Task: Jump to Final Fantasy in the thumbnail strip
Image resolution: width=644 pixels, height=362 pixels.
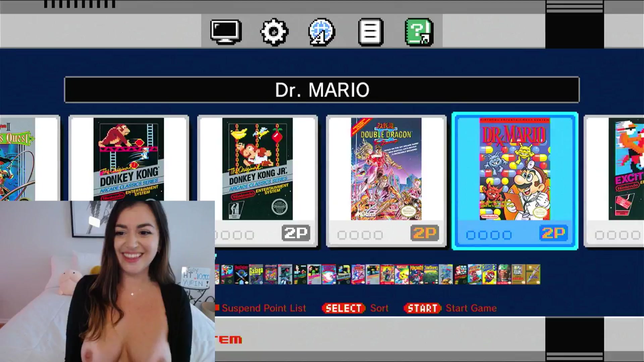Action: (x=242, y=275)
